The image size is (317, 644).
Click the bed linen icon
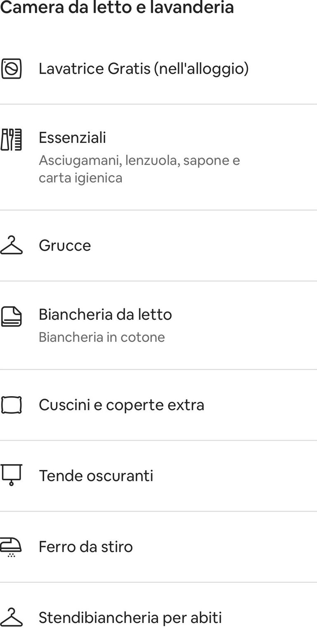(x=11, y=316)
